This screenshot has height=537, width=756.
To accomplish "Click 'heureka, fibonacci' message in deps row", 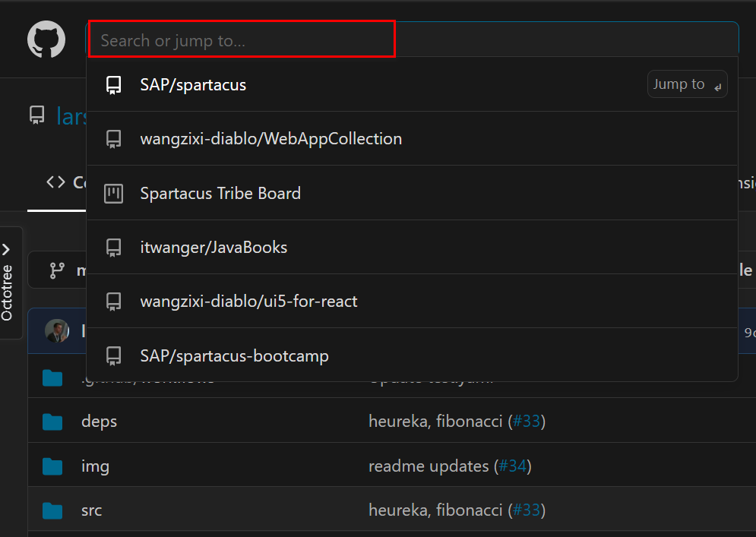I will 435,422.
